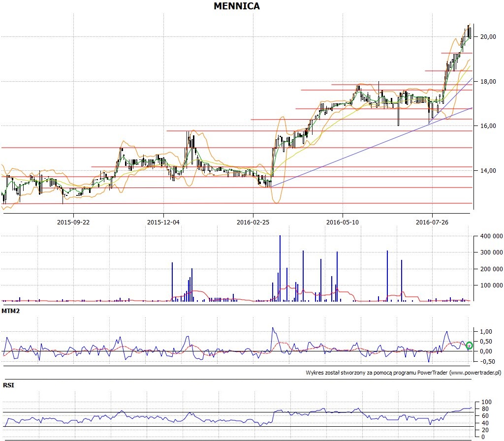This screenshot has height=441, width=504.
Task: Click the 14,00 price axis label
Action: coord(488,171)
